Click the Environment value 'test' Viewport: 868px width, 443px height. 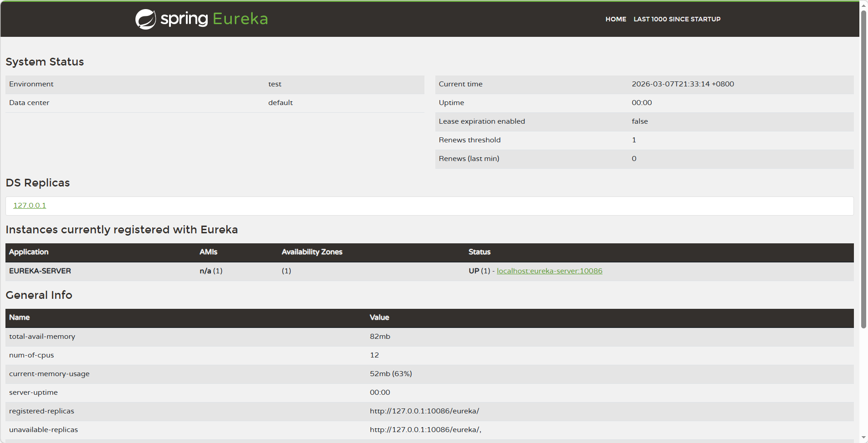(x=274, y=84)
